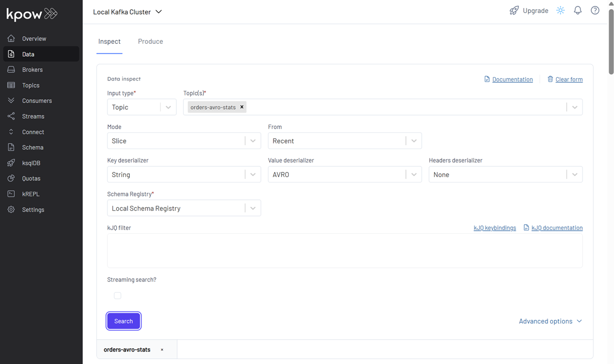Click the kpow logo
The image size is (614, 364).
[32, 14]
